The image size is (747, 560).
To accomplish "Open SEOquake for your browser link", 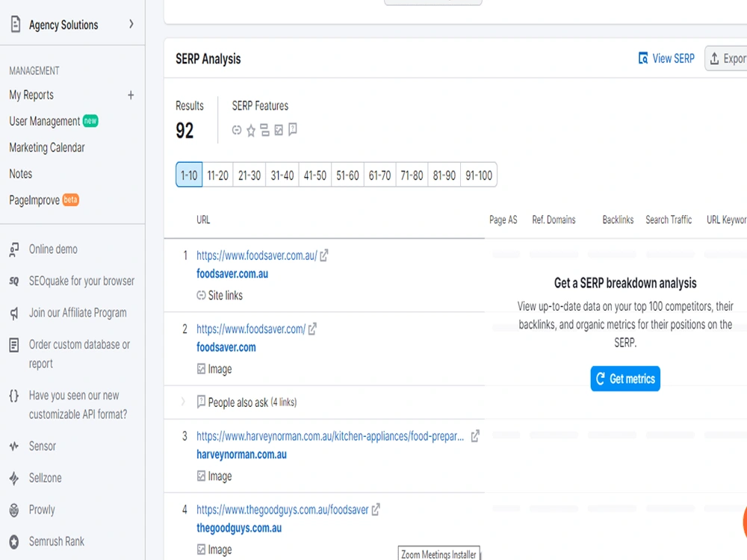I will tap(81, 281).
